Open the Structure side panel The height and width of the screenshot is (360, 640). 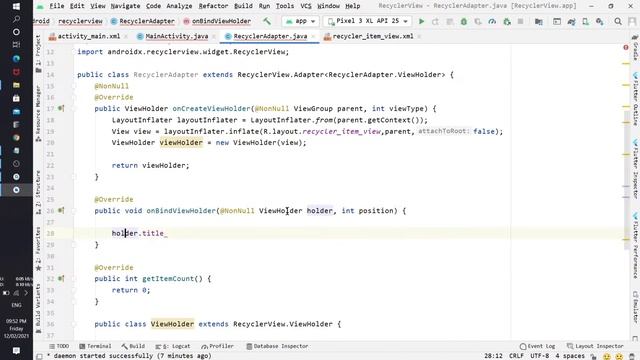pos(38,192)
